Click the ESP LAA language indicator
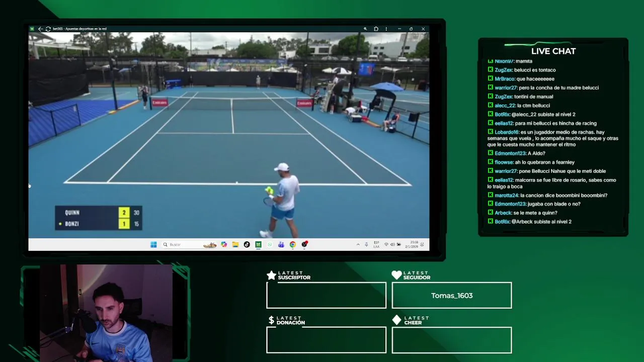The width and height of the screenshot is (644, 362). 376,244
